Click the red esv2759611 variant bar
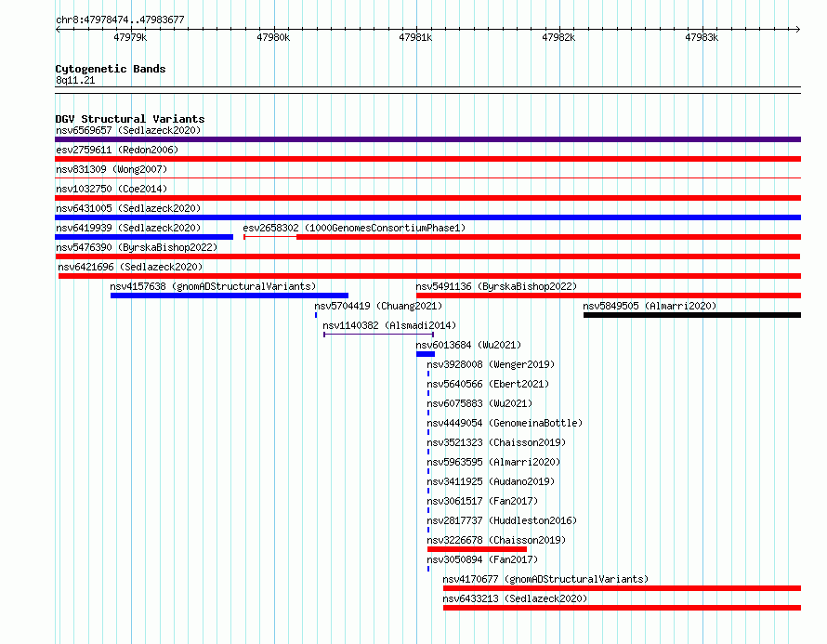 click(x=427, y=159)
